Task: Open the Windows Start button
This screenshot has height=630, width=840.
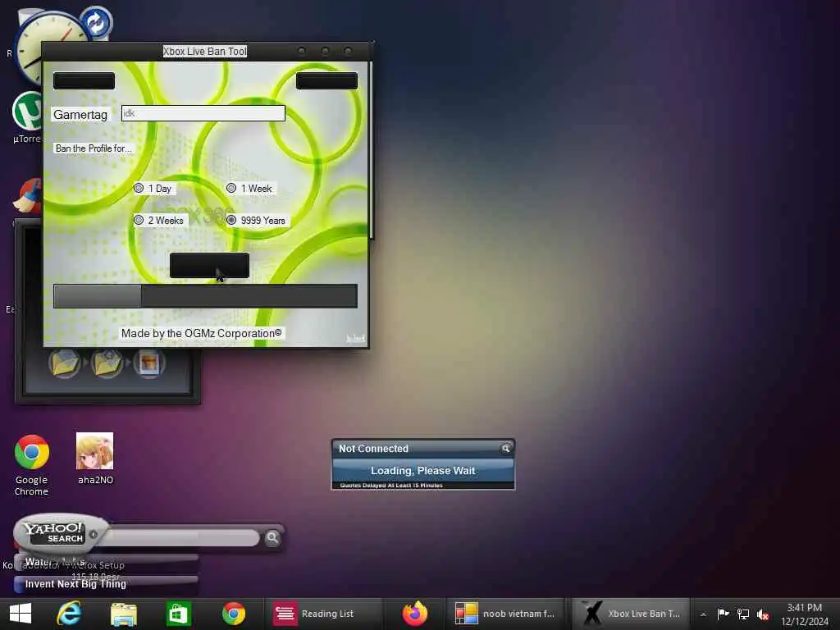Action: [21, 614]
